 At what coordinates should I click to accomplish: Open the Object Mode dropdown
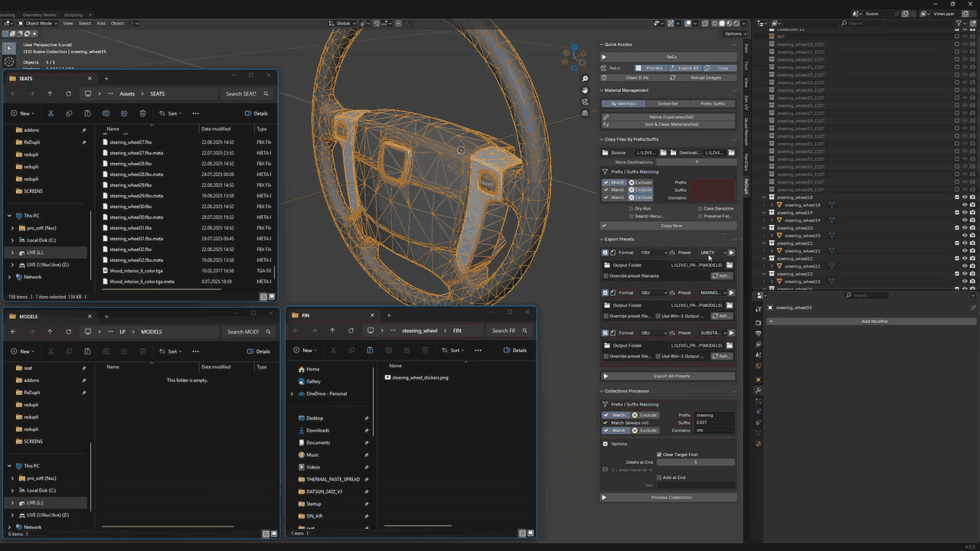pos(38,24)
